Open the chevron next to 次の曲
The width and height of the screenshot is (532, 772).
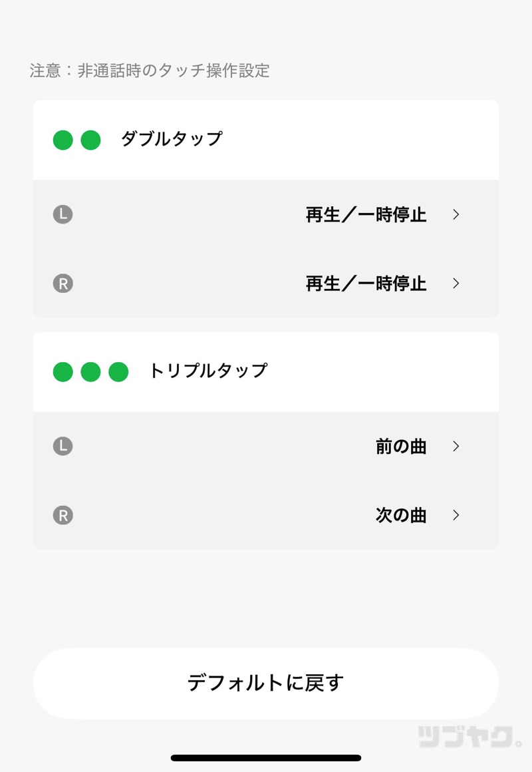click(x=456, y=515)
